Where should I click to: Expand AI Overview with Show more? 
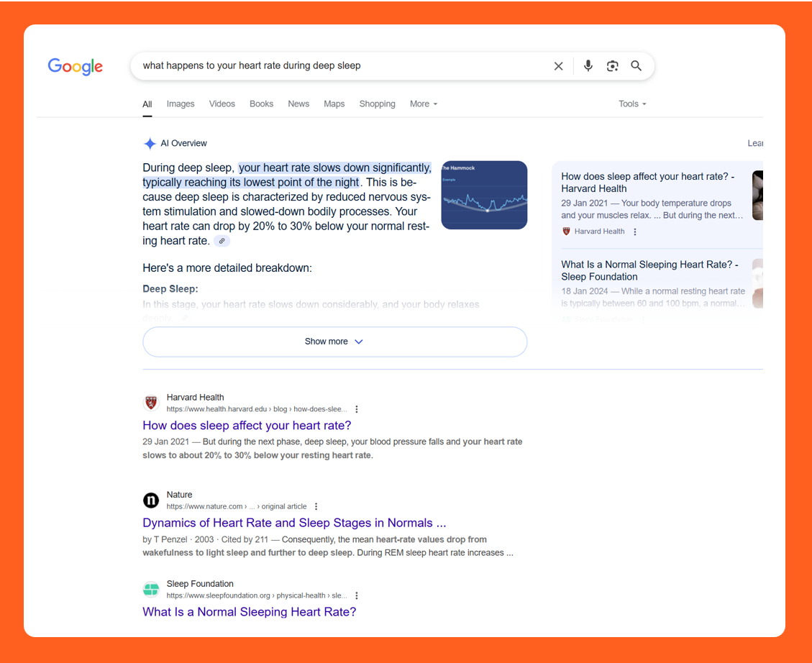[x=334, y=342]
